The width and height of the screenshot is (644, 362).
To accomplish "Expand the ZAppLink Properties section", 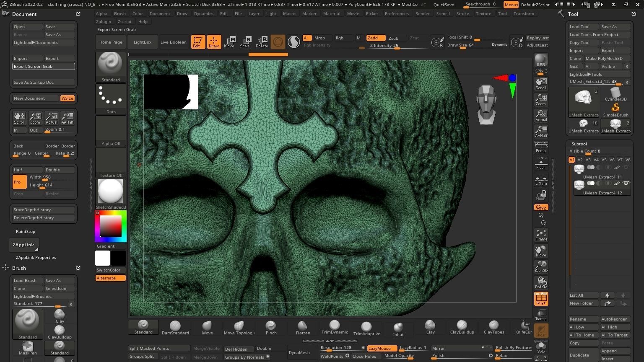I will (36, 258).
